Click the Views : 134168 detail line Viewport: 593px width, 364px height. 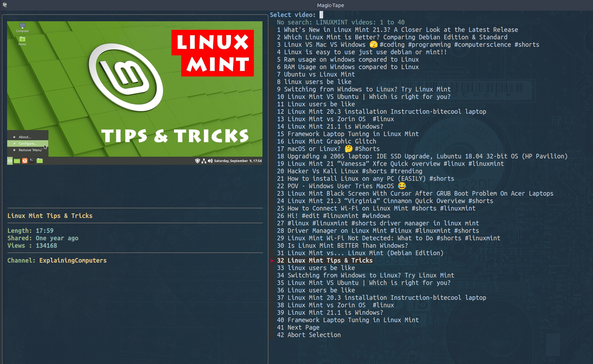32,246
